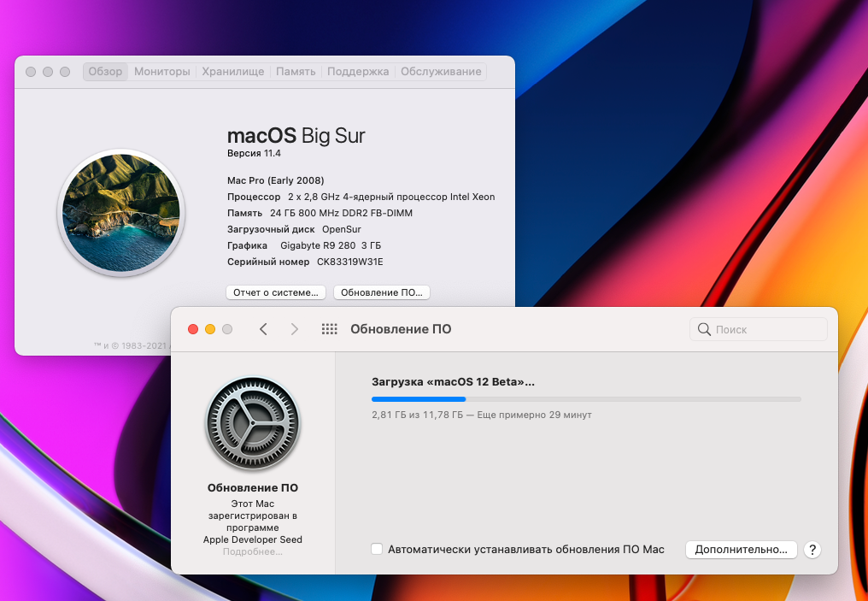Image resolution: width=868 pixels, height=601 pixels.
Task: Click the Intel Xeon processor description
Action: coord(391,197)
